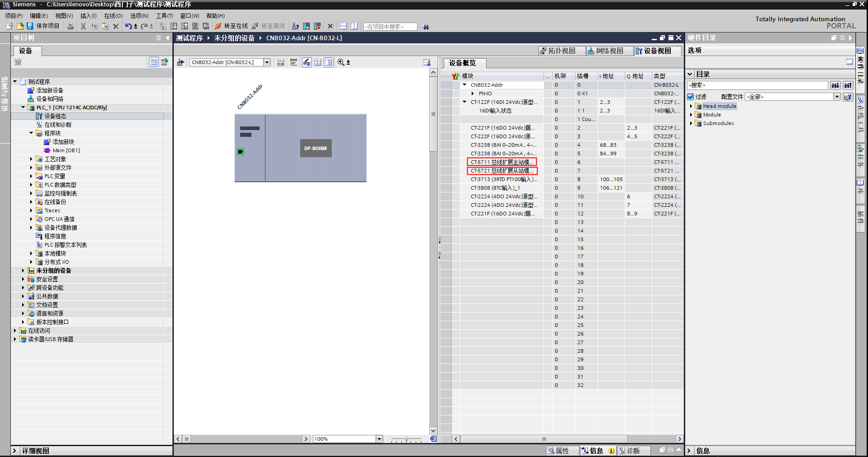Click the save project disk icon
This screenshot has width=868, height=457.
[x=30, y=26]
